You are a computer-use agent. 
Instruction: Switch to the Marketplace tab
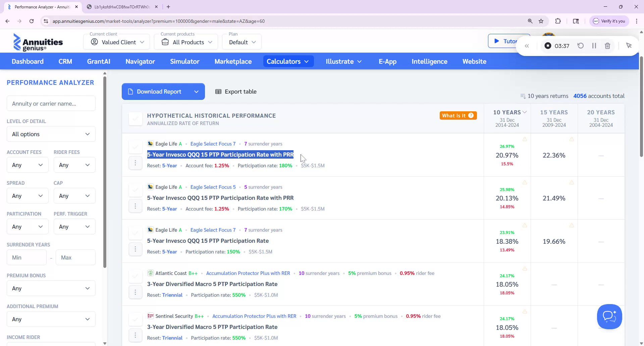233,61
